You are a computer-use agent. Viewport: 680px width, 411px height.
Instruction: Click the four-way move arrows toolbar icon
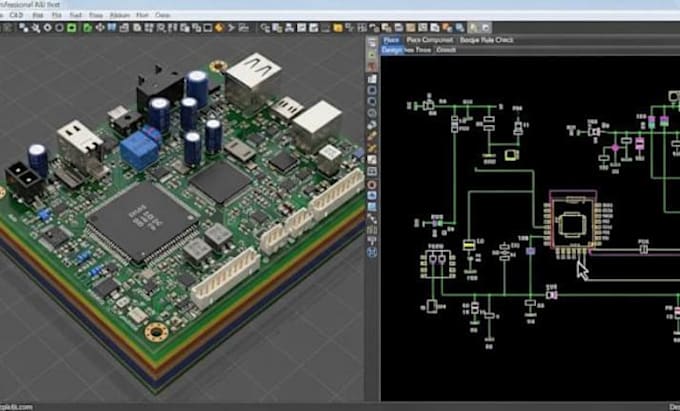tap(100, 28)
